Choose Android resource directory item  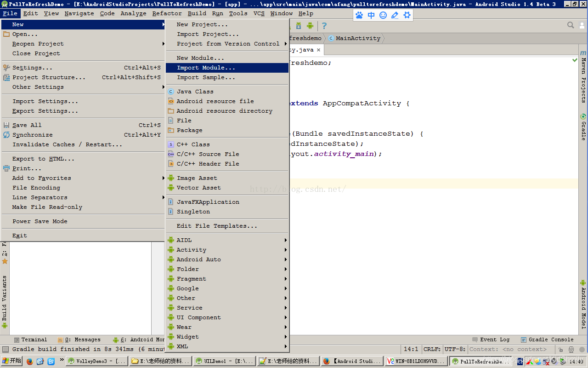click(x=227, y=111)
